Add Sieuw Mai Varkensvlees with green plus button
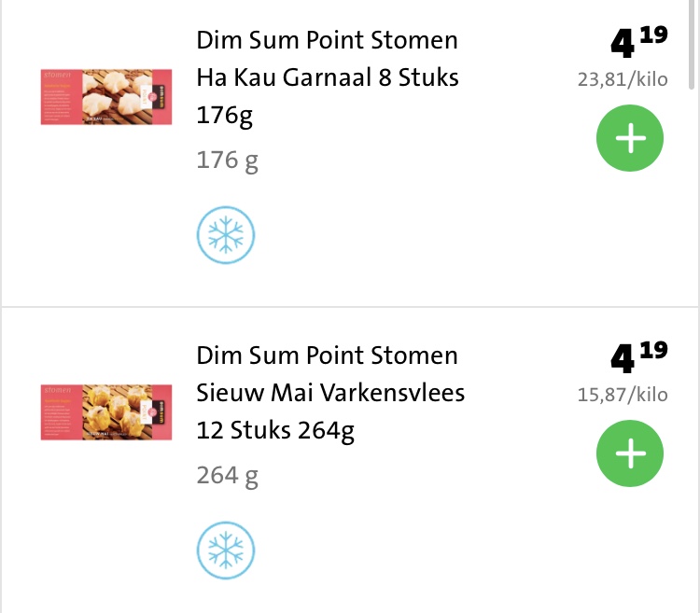This screenshot has width=700, height=613. pyautogui.click(x=630, y=453)
